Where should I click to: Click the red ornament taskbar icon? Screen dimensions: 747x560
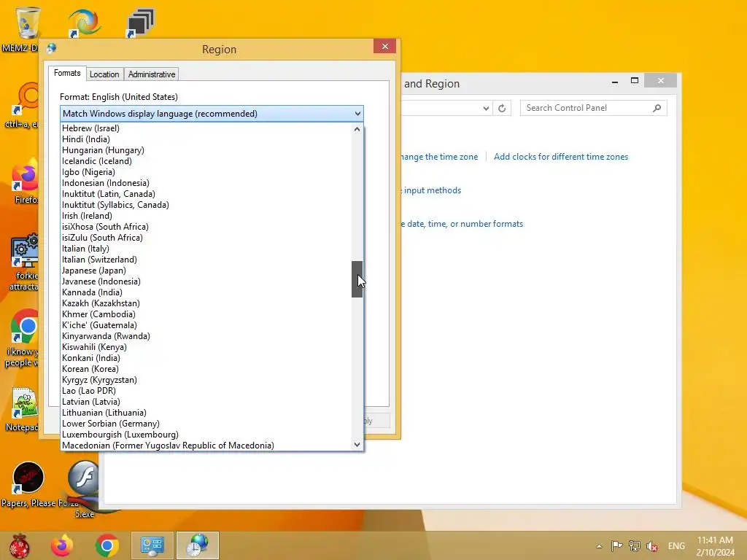pos(19,545)
